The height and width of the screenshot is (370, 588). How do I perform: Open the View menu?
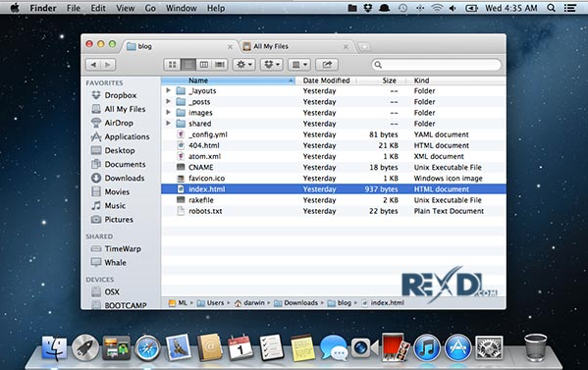click(126, 8)
